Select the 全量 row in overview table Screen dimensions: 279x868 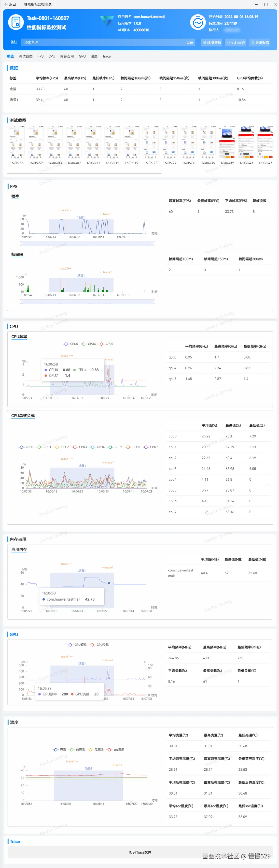point(140,89)
